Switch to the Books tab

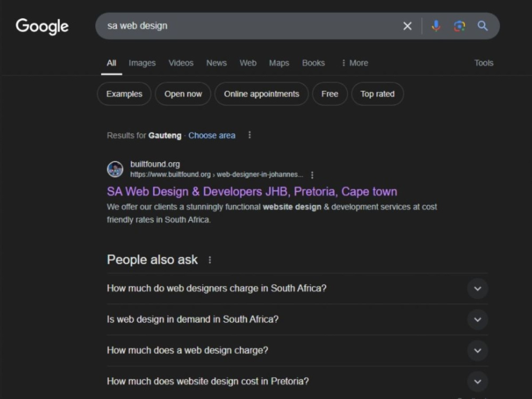coord(313,63)
